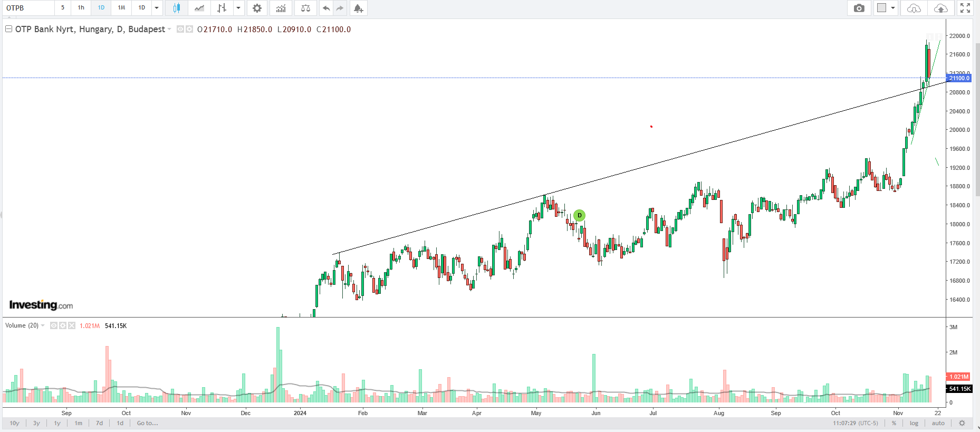The image size is (980, 432).
Task: Save chart with the cloud upload icon
Action: (940, 8)
